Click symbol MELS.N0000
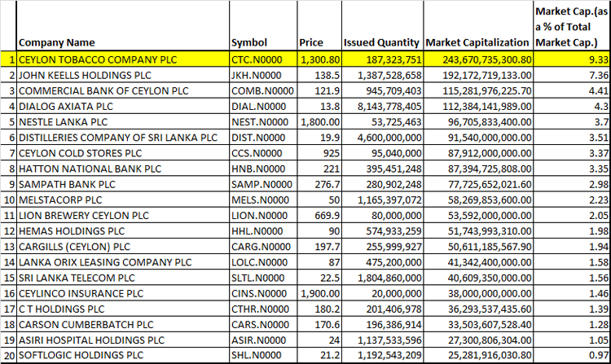The width and height of the screenshot is (611, 364). [263, 200]
